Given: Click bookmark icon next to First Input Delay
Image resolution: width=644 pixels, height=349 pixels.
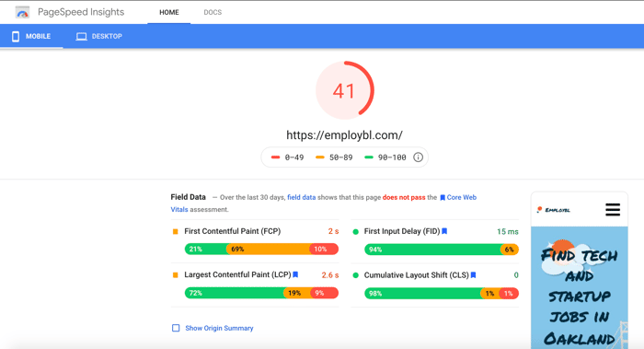Looking at the screenshot, I should click(x=444, y=231).
